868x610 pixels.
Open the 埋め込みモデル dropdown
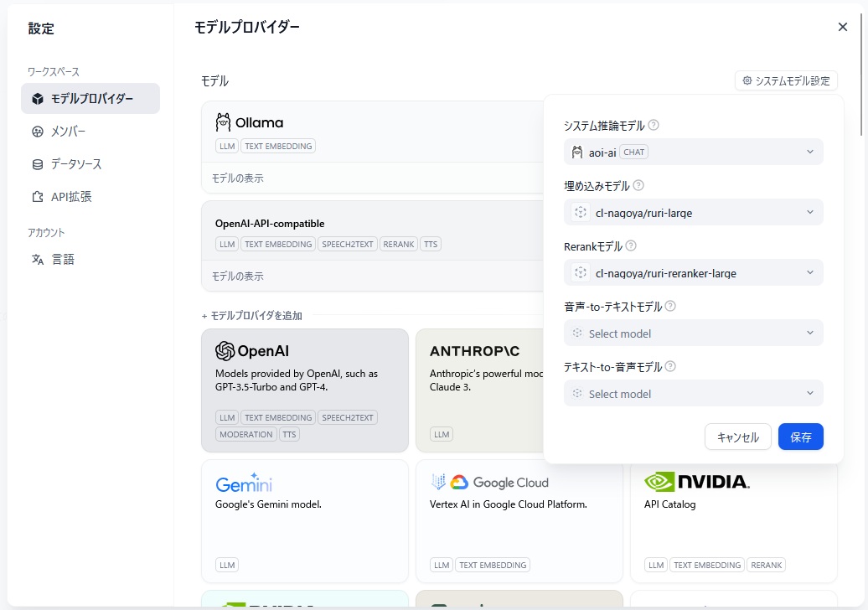693,212
